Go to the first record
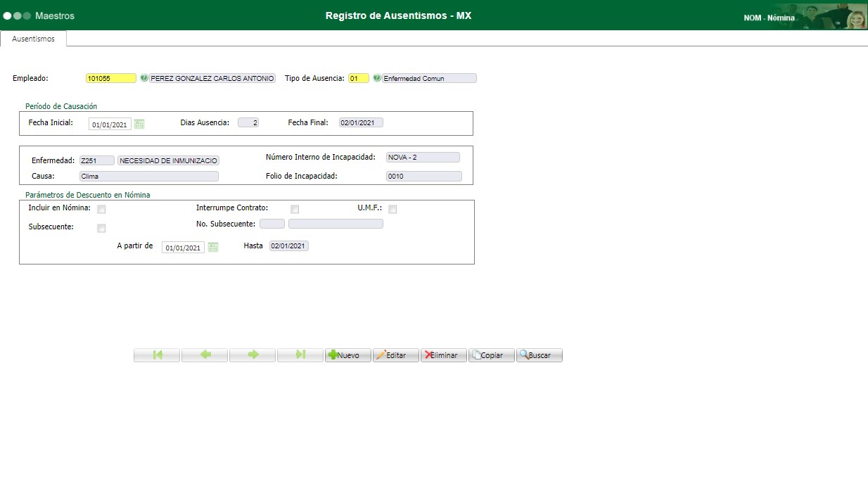This screenshot has height=491, width=868. (157, 355)
